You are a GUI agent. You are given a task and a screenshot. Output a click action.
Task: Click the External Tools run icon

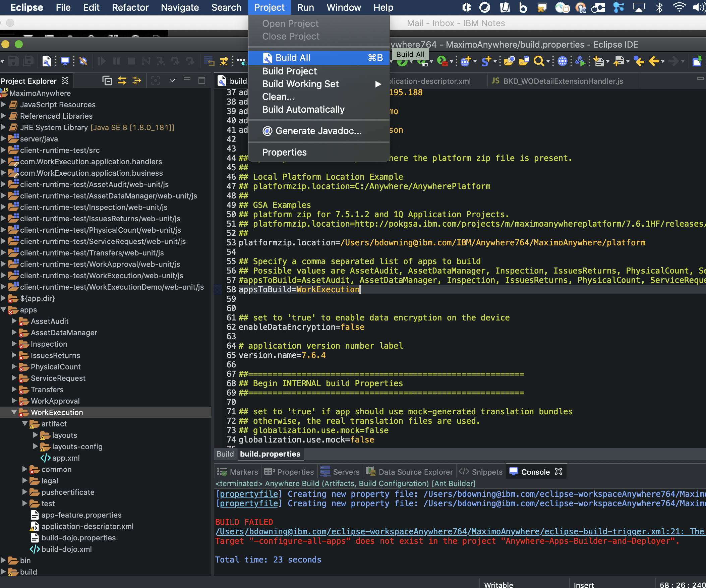(443, 61)
